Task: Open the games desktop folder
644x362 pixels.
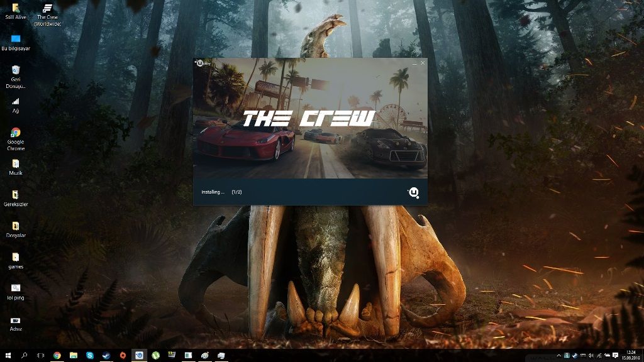Action: 16,261
